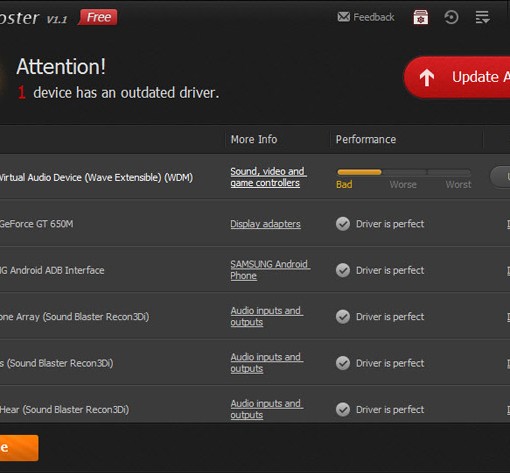Click the Attention! heading
This screenshot has height=473, width=510.
(x=61, y=66)
